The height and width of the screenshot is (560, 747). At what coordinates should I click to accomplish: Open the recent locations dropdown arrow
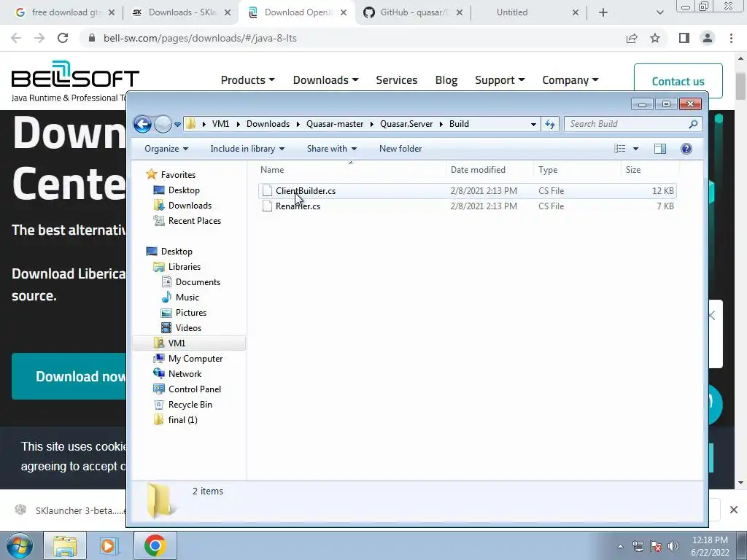coord(177,125)
